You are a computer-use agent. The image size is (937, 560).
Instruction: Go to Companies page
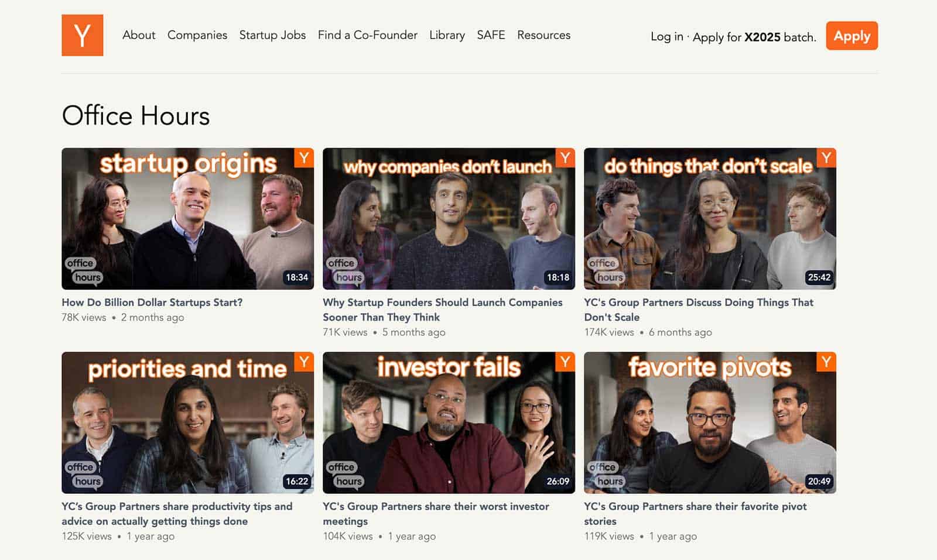point(197,35)
